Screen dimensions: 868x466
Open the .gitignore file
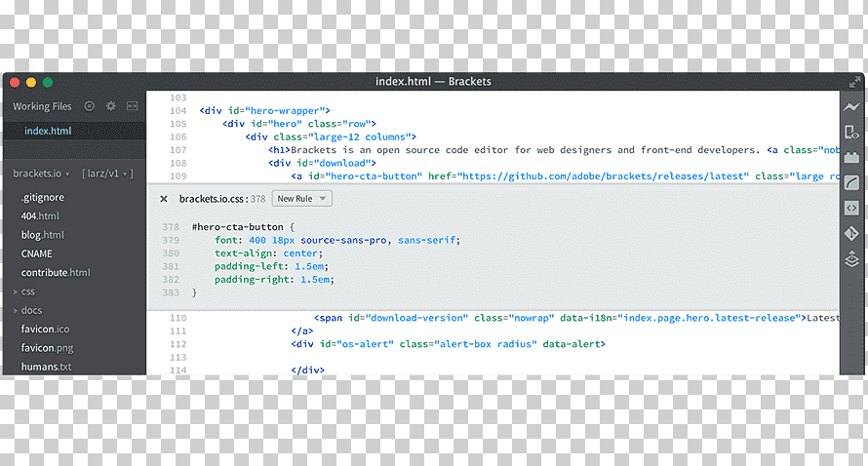point(43,198)
